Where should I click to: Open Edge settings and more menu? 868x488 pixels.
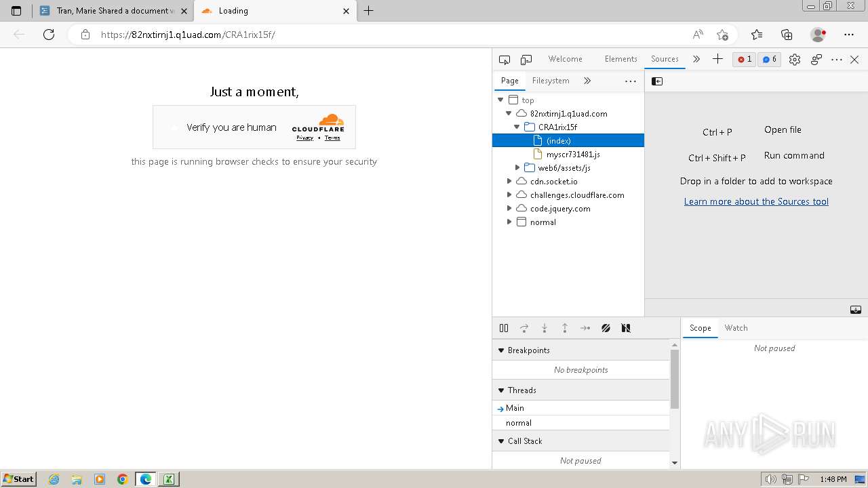(x=849, y=35)
